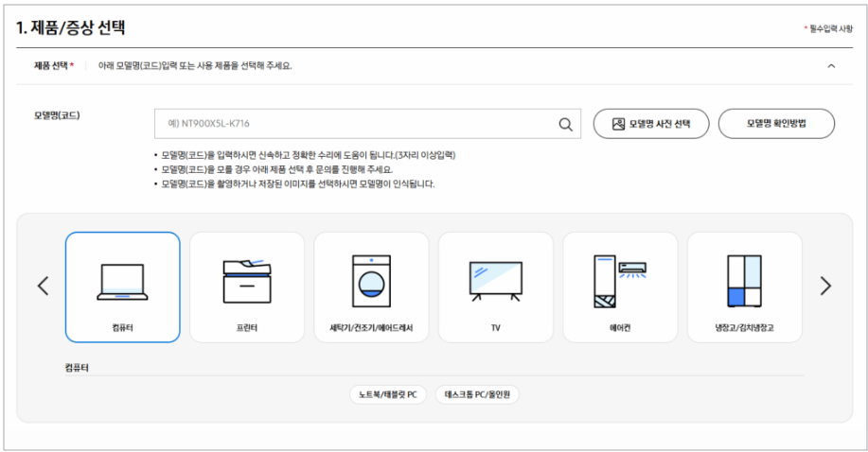The height and width of the screenshot is (452, 868).
Task: Show previous products with left arrow
Action: [x=44, y=286]
